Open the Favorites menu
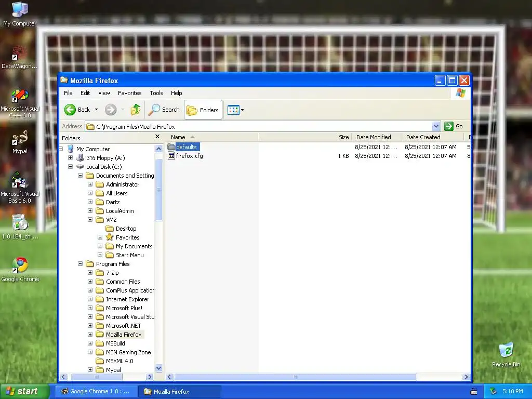The image size is (532, 399). [x=129, y=93]
